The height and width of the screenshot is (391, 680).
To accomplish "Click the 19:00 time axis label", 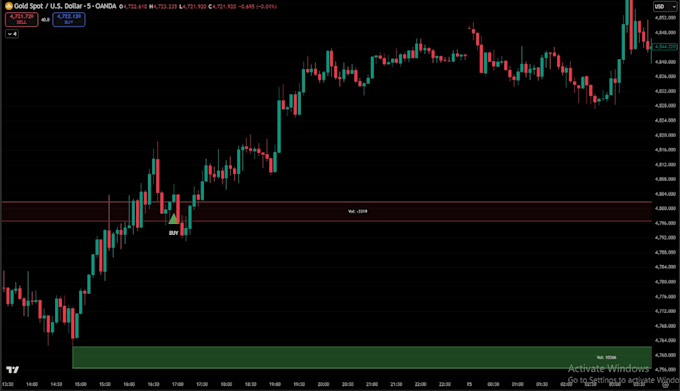I will (x=275, y=384).
